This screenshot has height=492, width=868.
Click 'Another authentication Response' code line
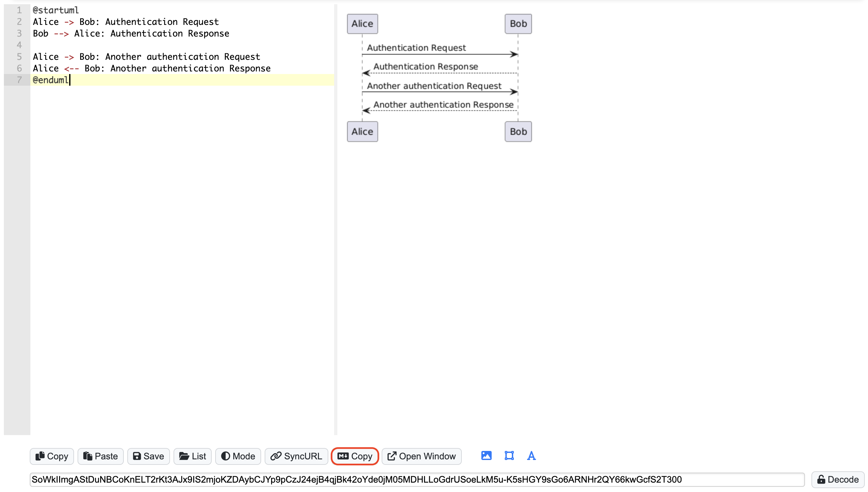[x=151, y=68]
